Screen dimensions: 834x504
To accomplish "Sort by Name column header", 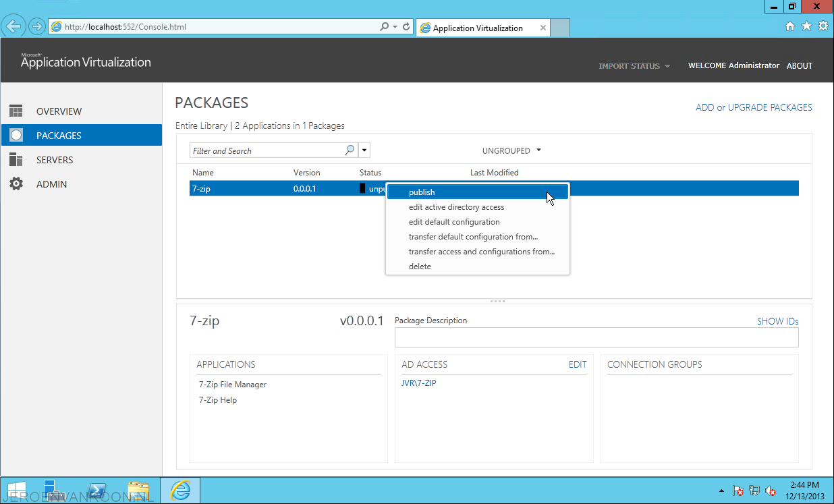I will [202, 173].
